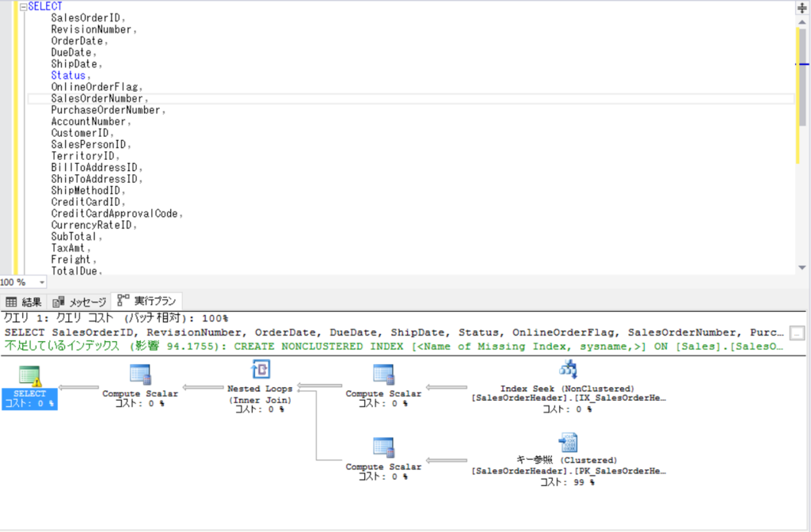Open the メッセージ tab
This screenshot has width=811, height=532.
coord(80,302)
